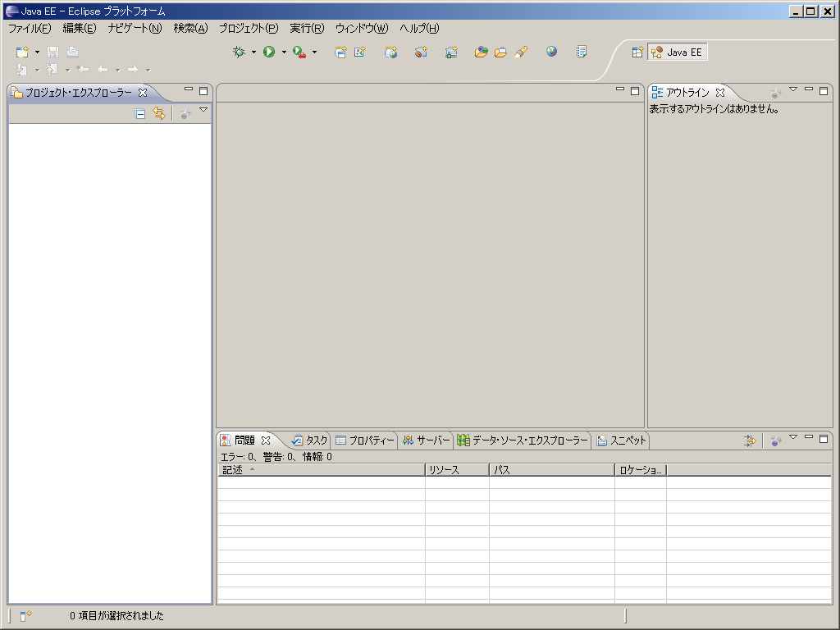Click the Open Perspective icon
Viewport: 840px width, 630px height.
pyautogui.click(x=637, y=52)
